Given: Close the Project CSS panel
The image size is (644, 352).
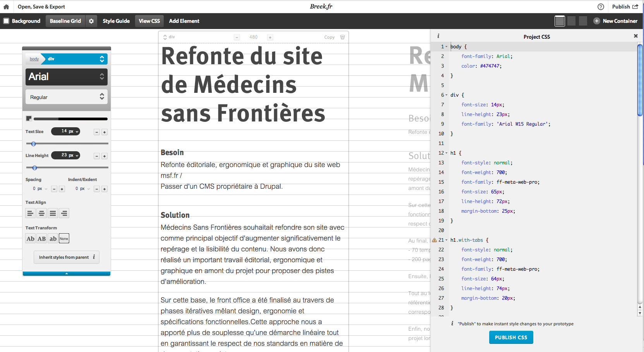Looking at the screenshot, I should pos(635,36).
